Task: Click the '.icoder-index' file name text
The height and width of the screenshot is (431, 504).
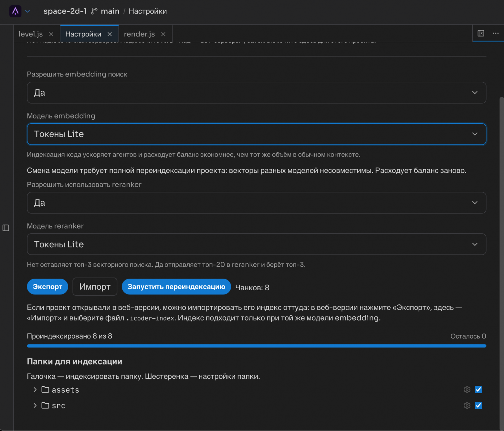Action: pyautogui.click(x=150, y=318)
